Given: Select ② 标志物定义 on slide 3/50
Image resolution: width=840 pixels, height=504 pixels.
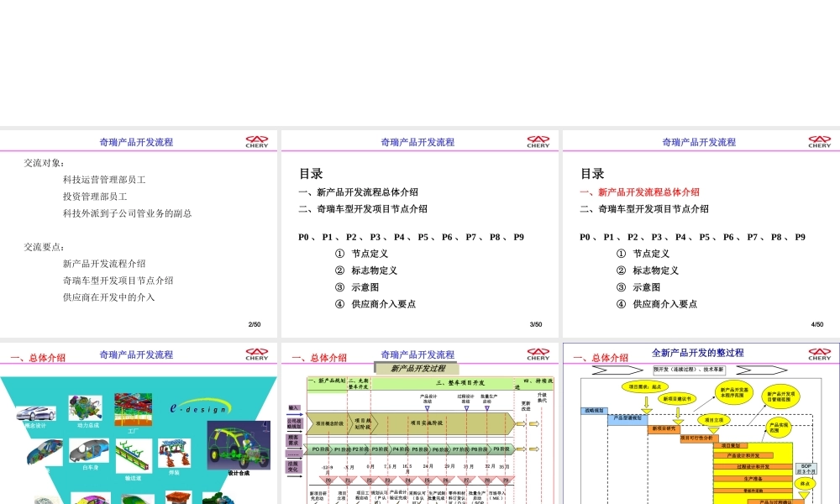Looking at the screenshot, I should click(366, 270).
